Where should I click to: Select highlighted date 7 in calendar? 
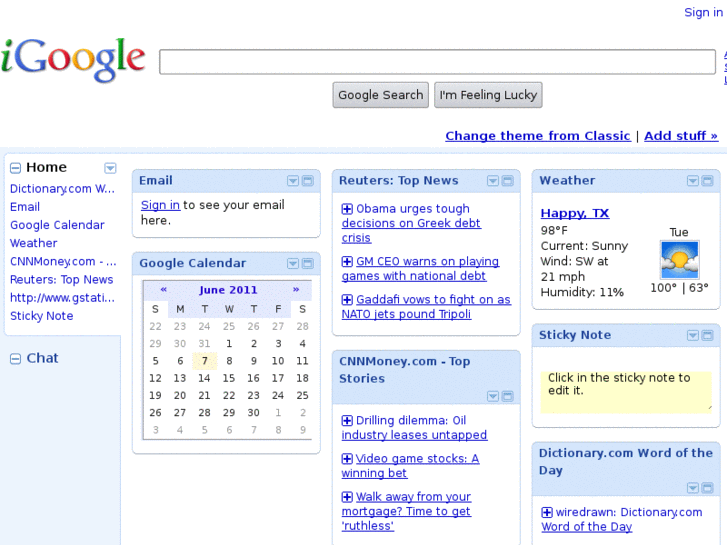click(204, 361)
